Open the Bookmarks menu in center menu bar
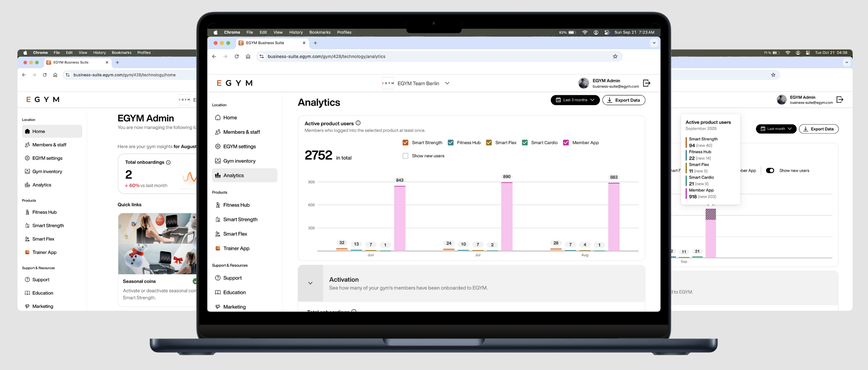 (319, 32)
